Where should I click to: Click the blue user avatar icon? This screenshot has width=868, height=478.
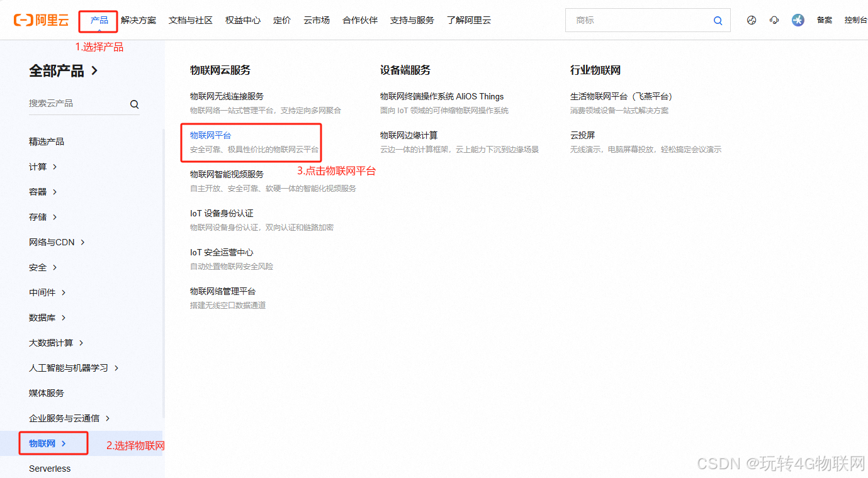click(x=798, y=20)
